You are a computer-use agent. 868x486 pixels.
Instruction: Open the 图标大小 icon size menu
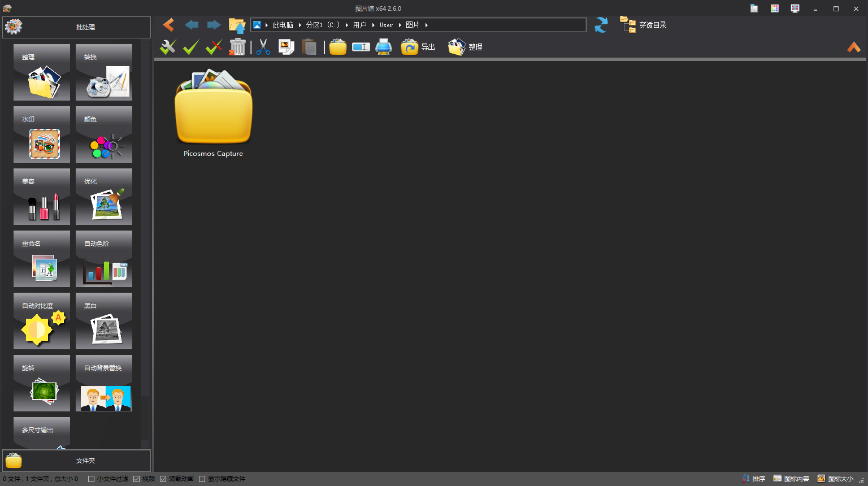[836, 479]
